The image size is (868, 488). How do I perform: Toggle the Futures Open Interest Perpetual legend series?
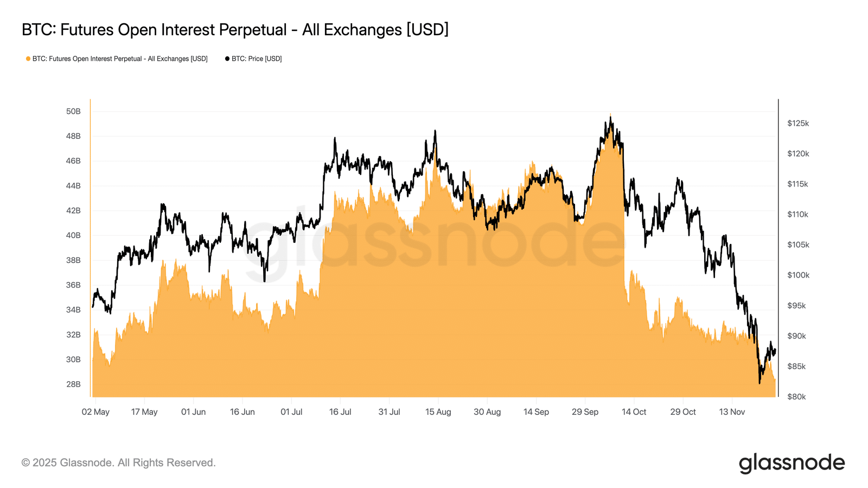click(120, 59)
